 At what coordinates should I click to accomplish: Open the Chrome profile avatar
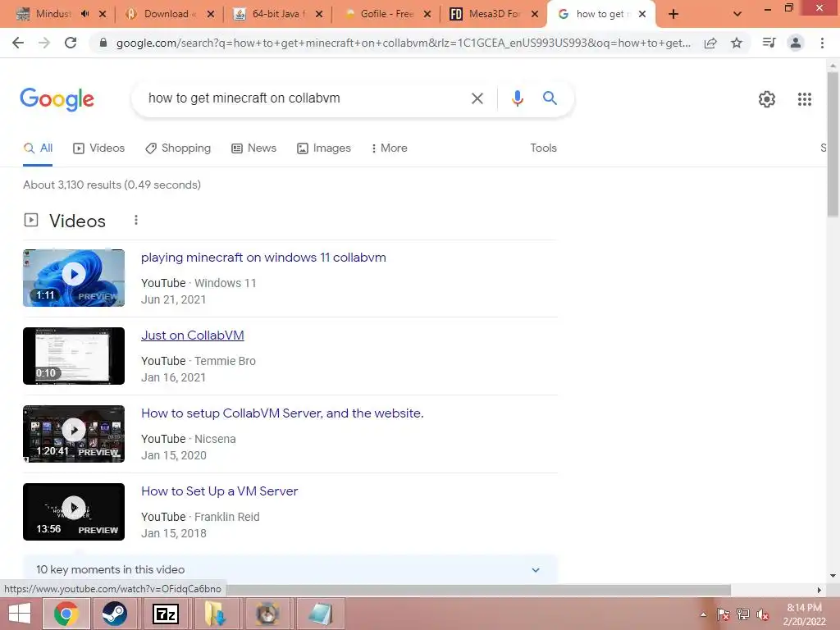[x=796, y=43]
